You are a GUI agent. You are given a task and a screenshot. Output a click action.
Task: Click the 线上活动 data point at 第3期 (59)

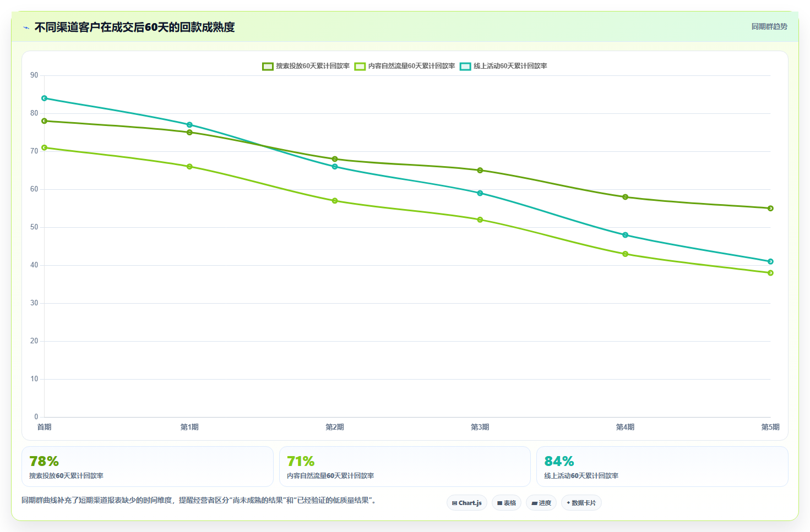480,193
